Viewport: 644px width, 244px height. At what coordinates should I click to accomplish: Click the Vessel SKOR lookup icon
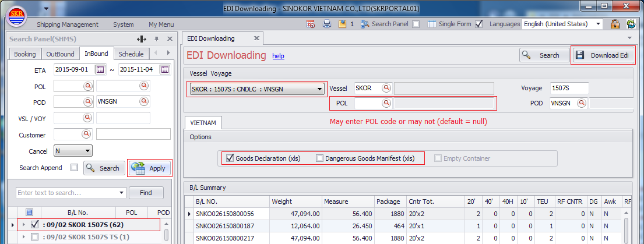386,88
